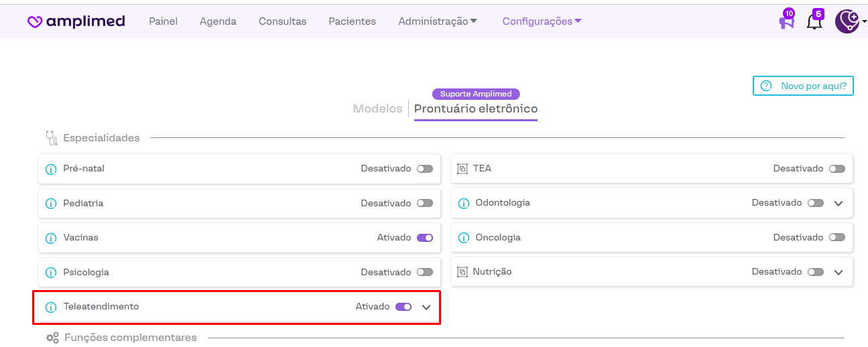Open the notifications bell icon
This screenshot has width=868, height=347.
click(x=814, y=22)
